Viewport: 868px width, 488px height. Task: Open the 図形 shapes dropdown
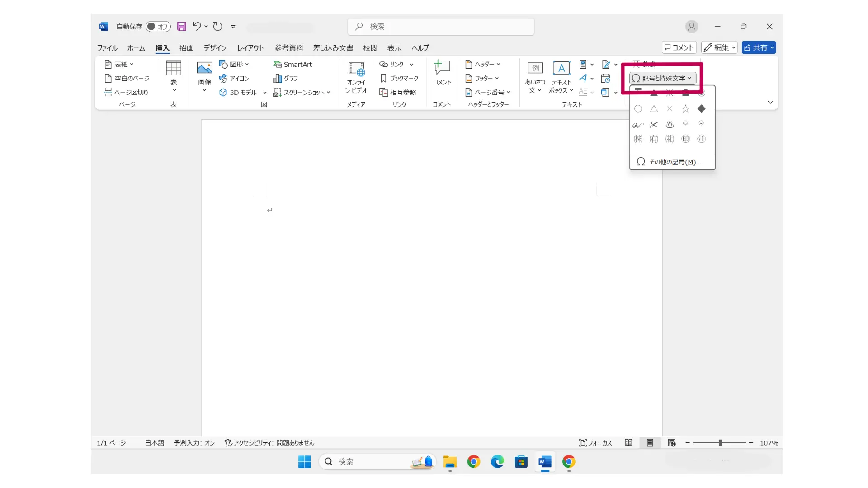234,65
